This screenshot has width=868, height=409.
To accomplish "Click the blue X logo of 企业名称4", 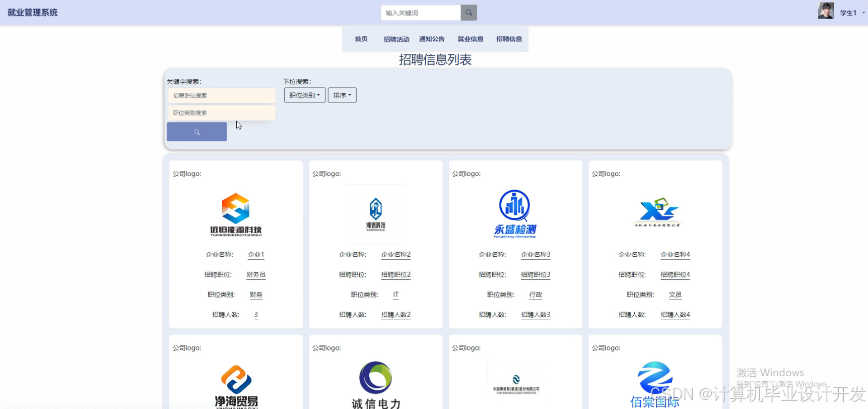I will [657, 212].
